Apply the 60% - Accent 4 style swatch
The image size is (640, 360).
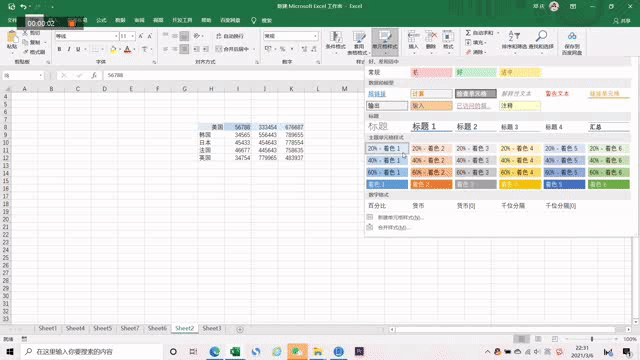pos(520,172)
